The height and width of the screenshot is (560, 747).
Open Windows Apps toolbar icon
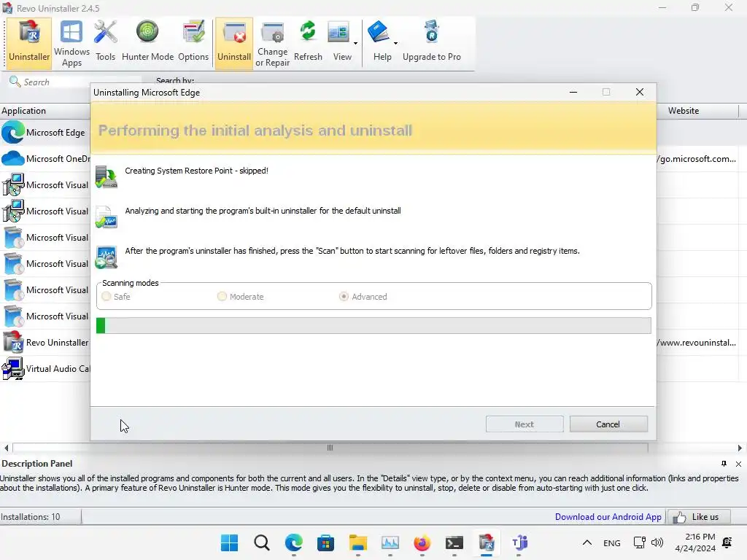(71, 43)
